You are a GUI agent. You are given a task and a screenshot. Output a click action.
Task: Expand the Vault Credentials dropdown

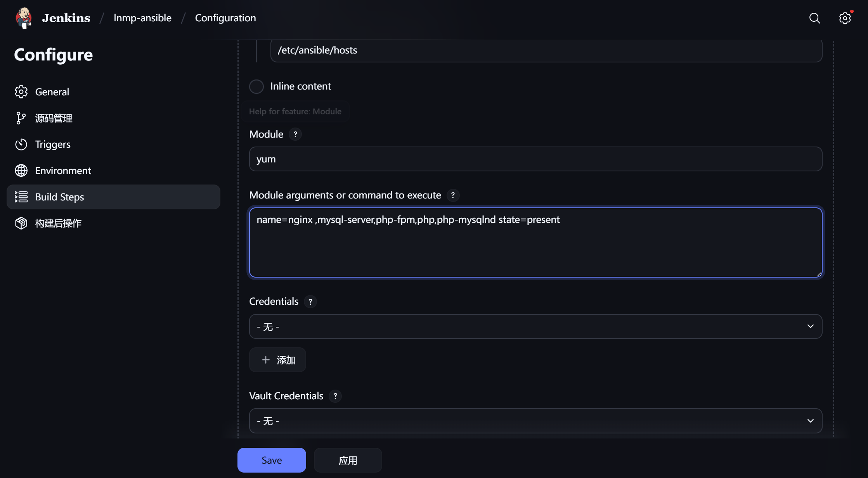point(535,421)
